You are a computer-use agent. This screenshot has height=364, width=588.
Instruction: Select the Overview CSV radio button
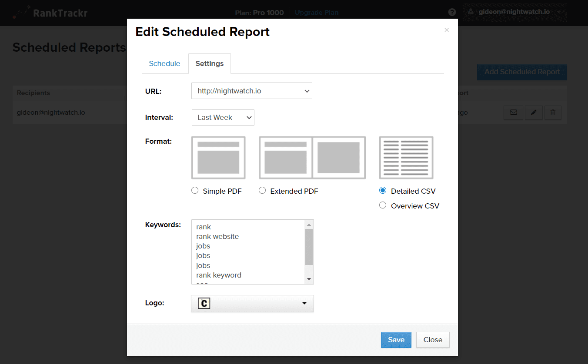[x=383, y=205]
